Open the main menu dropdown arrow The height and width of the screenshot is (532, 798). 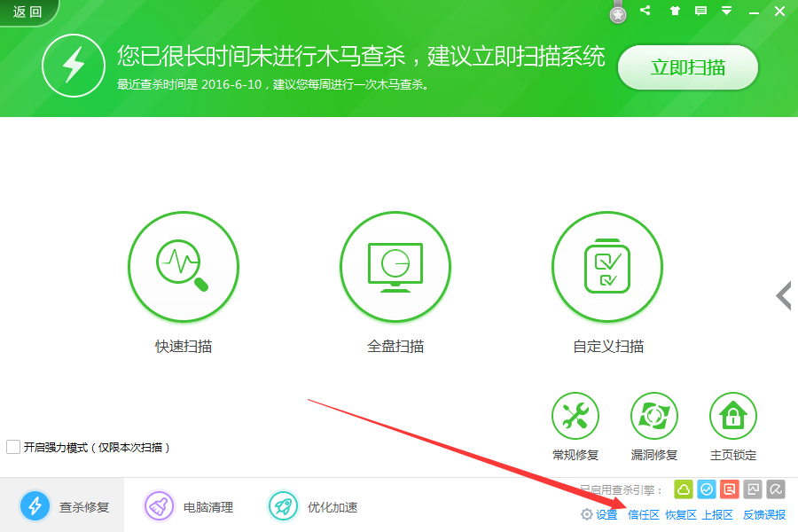pos(727,11)
